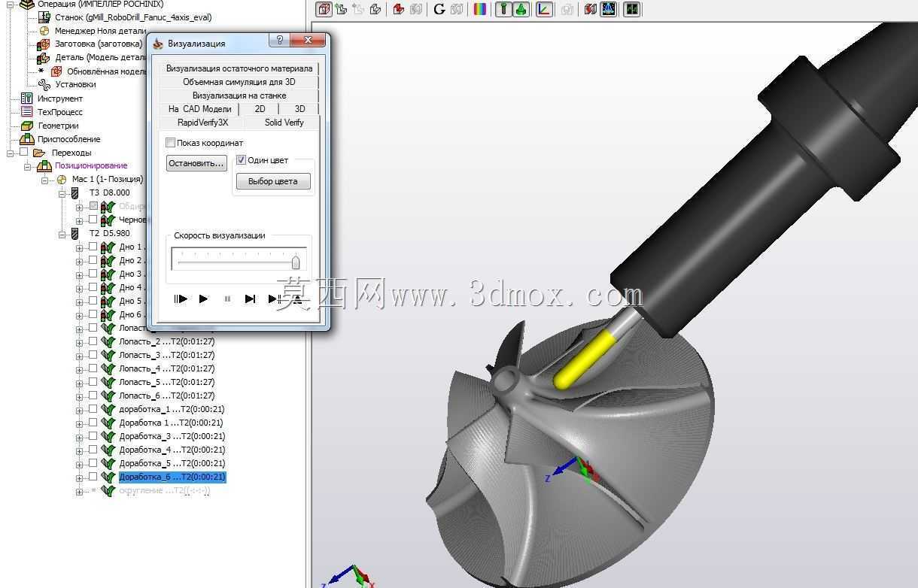The width and height of the screenshot is (918, 588).
Task: Tick the checkbox for Доработка_6
Action: 93,477
